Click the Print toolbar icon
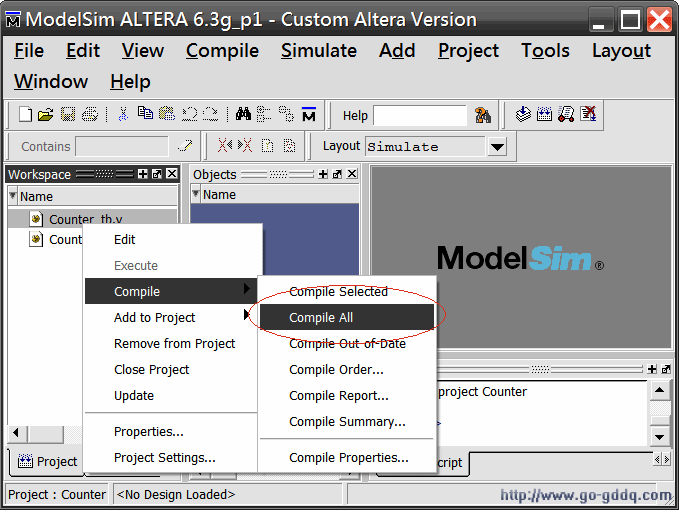This screenshot has height=510, width=680. point(90,114)
